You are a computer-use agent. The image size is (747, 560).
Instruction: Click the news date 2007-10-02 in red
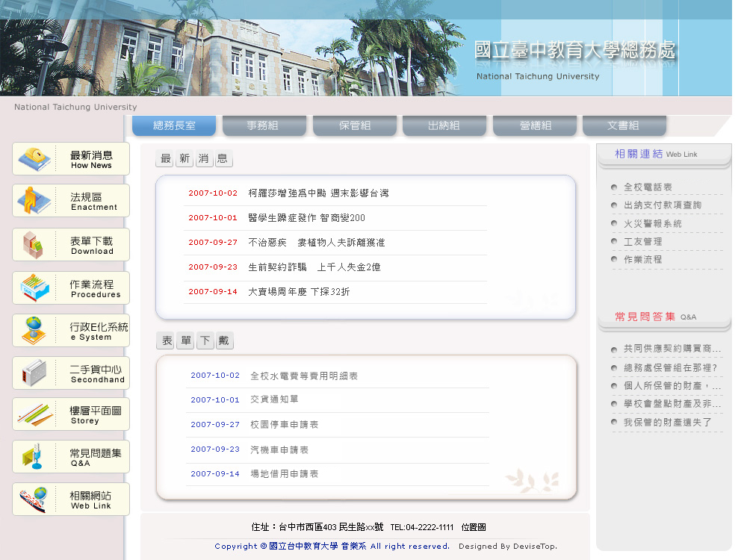click(x=213, y=193)
